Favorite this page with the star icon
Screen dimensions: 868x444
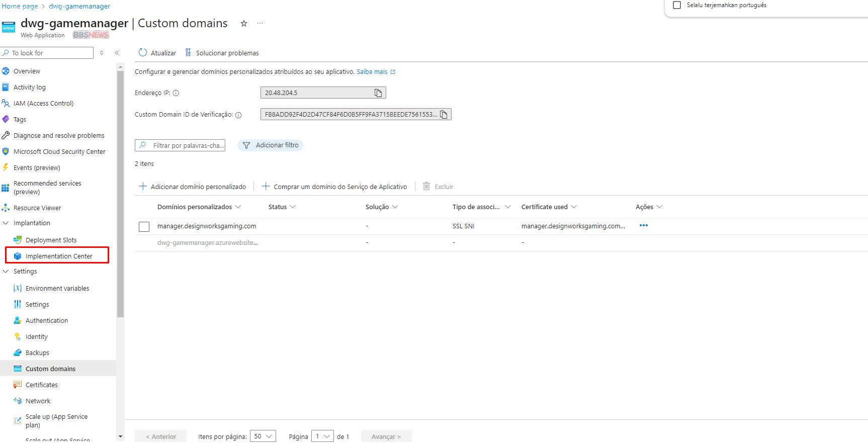pos(244,24)
